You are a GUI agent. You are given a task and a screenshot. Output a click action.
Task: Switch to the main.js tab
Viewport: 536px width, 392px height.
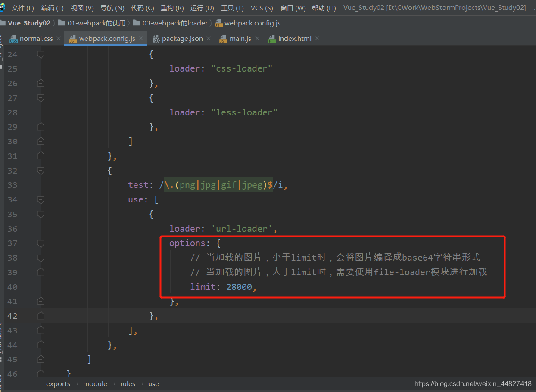[x=240, y=38]
